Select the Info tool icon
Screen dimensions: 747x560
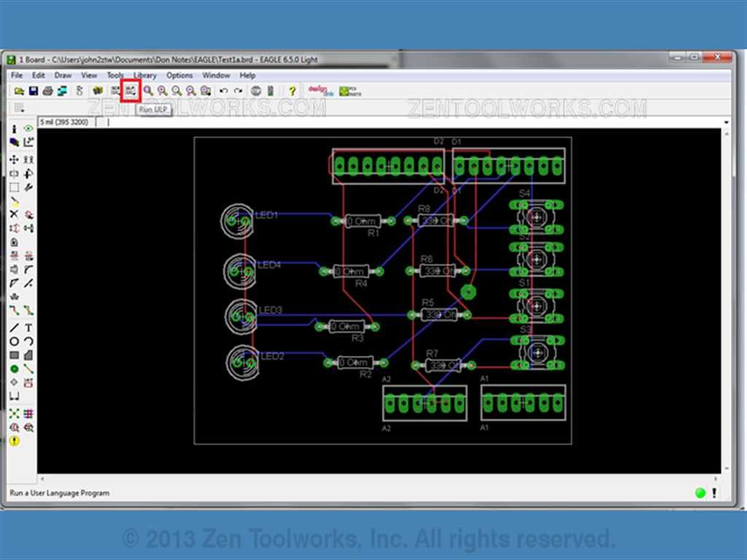(15, 128)
